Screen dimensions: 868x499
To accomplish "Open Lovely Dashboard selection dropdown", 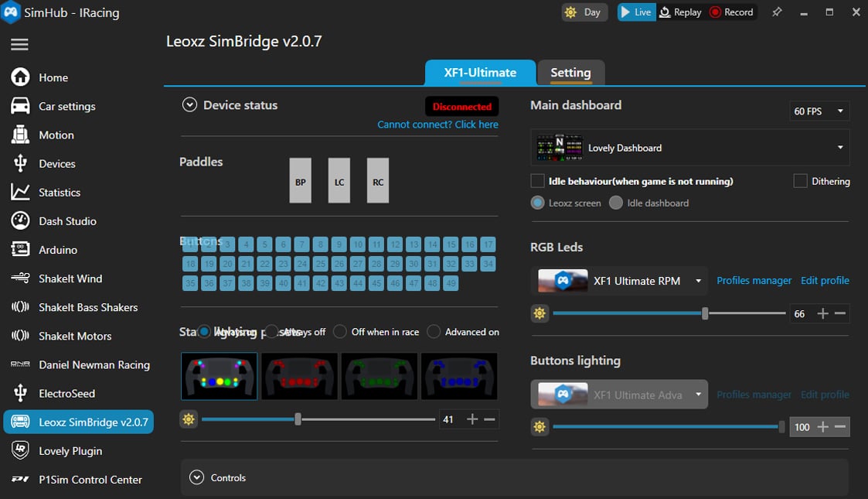I will click(x=689, y=148).
